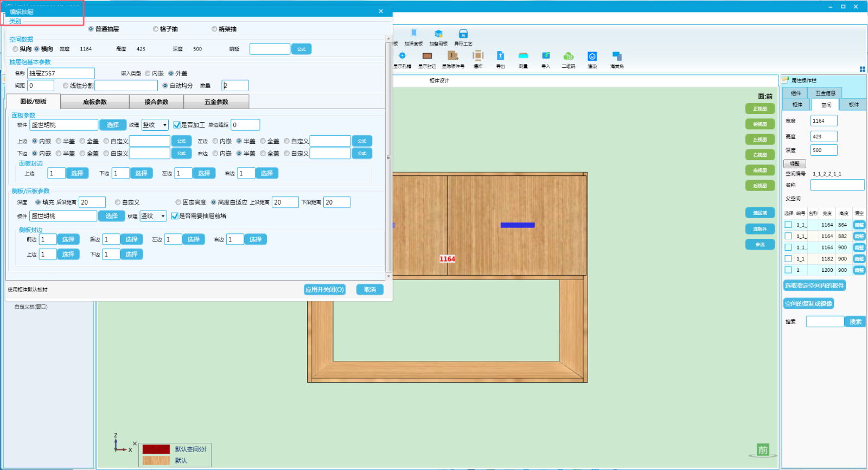Click 空间的复制或镜像 button

click(x=808, y=304)
